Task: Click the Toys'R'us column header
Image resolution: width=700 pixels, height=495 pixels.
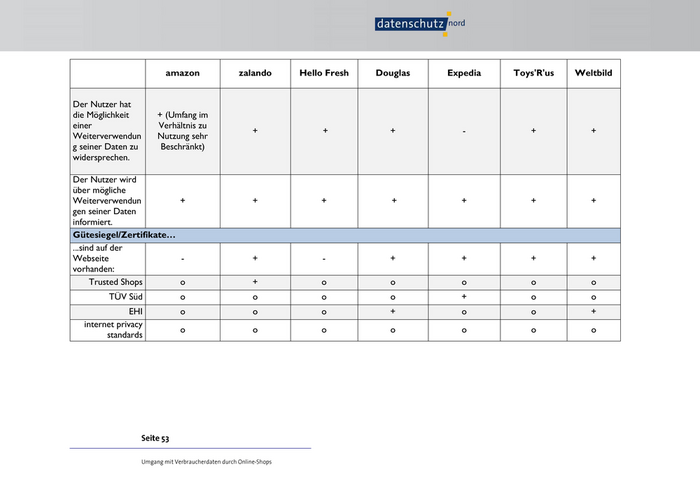Action: pos(533,74)
